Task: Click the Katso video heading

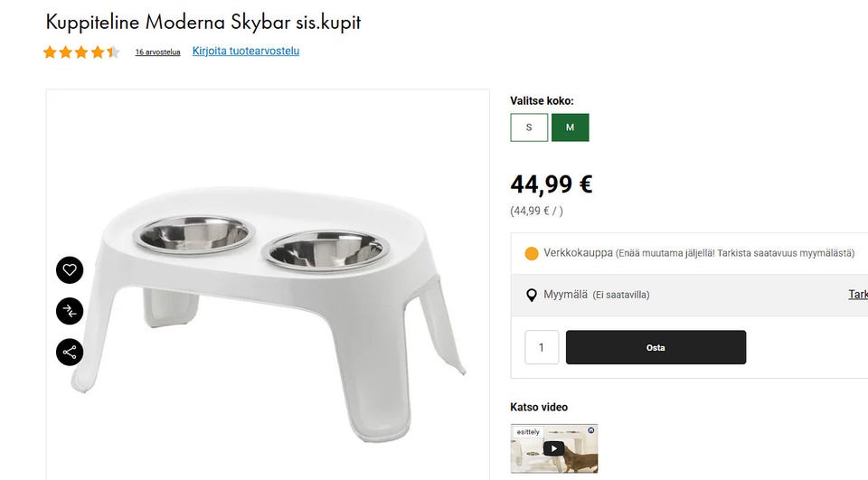Action: (x=539, y=407)
